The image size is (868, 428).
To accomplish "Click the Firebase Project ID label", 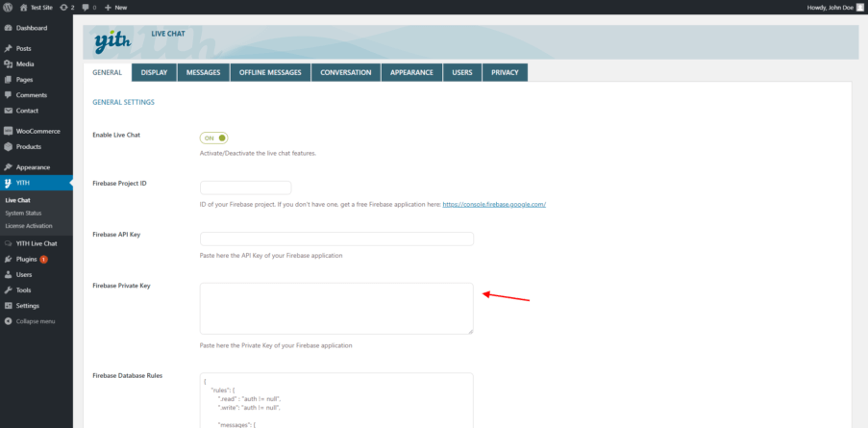I will (x=119, y=184).
